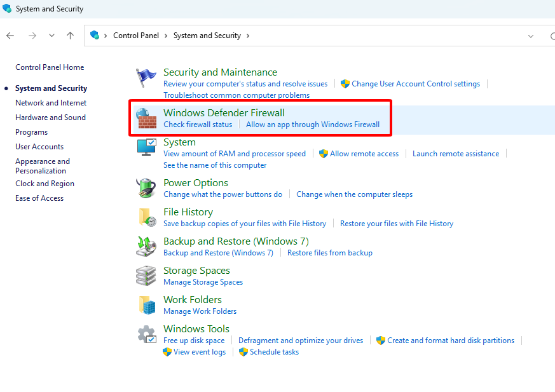Open Hardware and Sound category

pos(50,118)
